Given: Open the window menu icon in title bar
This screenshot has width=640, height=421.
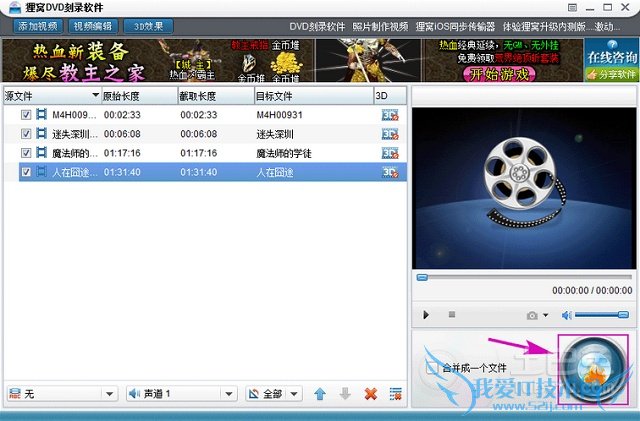Looking at the screenshot, I should 573,7.
